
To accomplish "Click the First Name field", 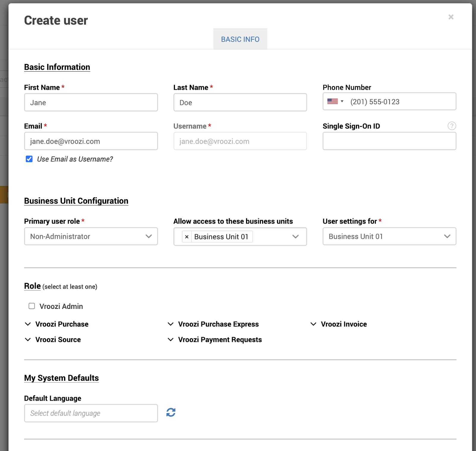I will [x=91, y=103].
